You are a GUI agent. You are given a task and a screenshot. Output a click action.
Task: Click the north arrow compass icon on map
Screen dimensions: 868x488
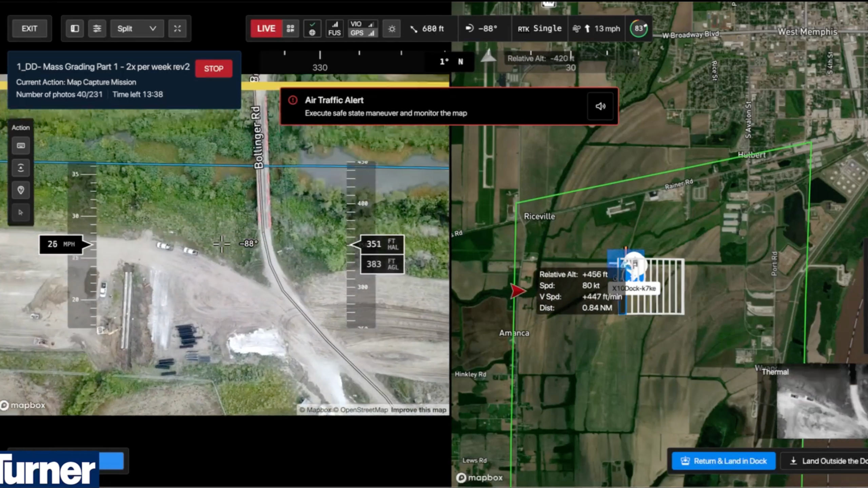point(488,56)
